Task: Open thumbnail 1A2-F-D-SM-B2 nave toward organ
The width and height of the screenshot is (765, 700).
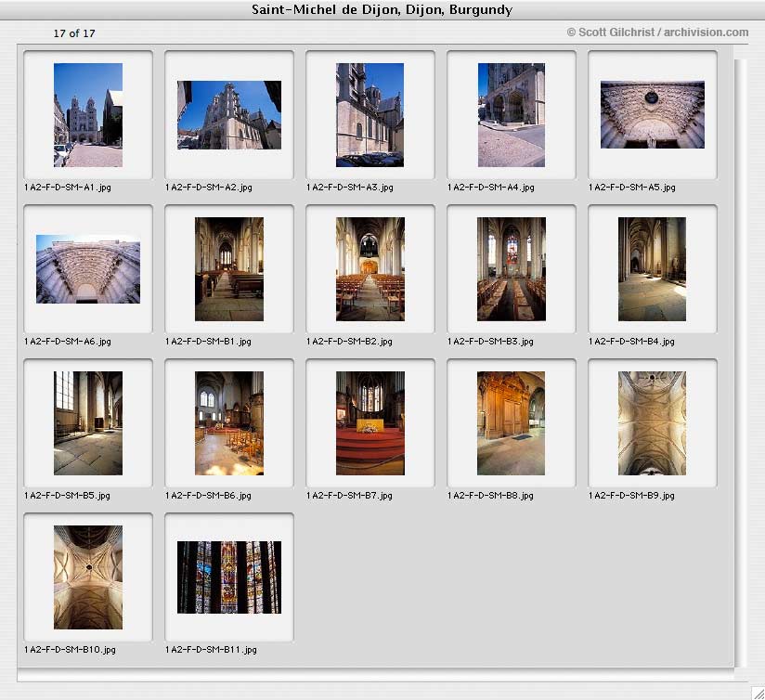Action: tap(370, 269)
